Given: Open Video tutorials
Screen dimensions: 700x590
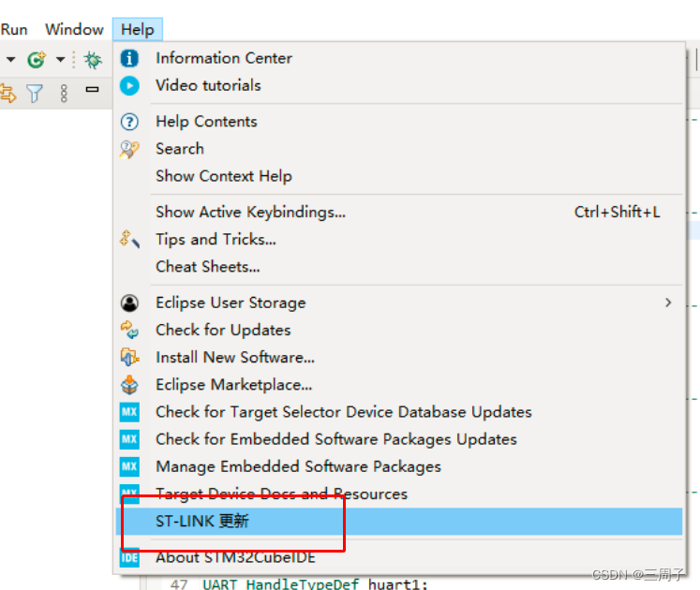Looking at the screenshot, I should pos(399,85).
